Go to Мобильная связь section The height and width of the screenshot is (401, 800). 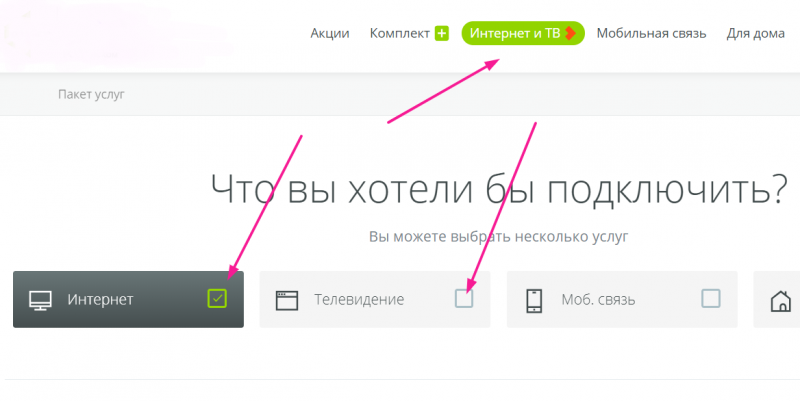click(x=652, y=34)
